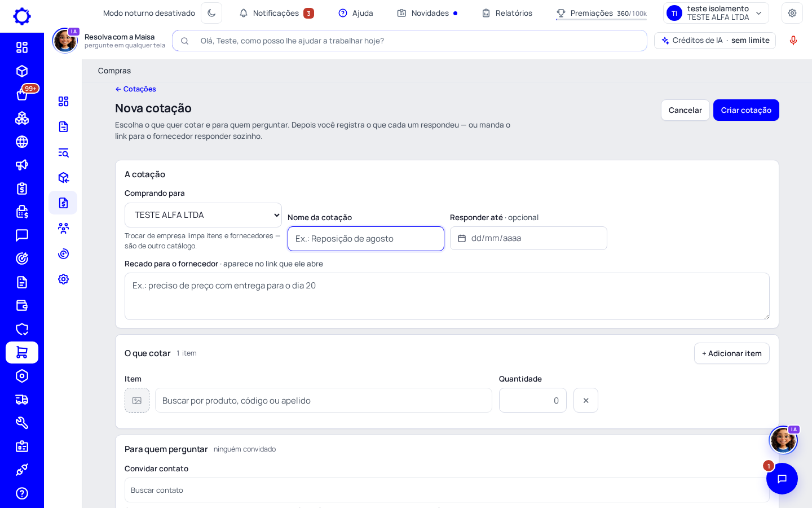Remove the item row with X button
Screen dimensions: 812x508
[586, 400]
